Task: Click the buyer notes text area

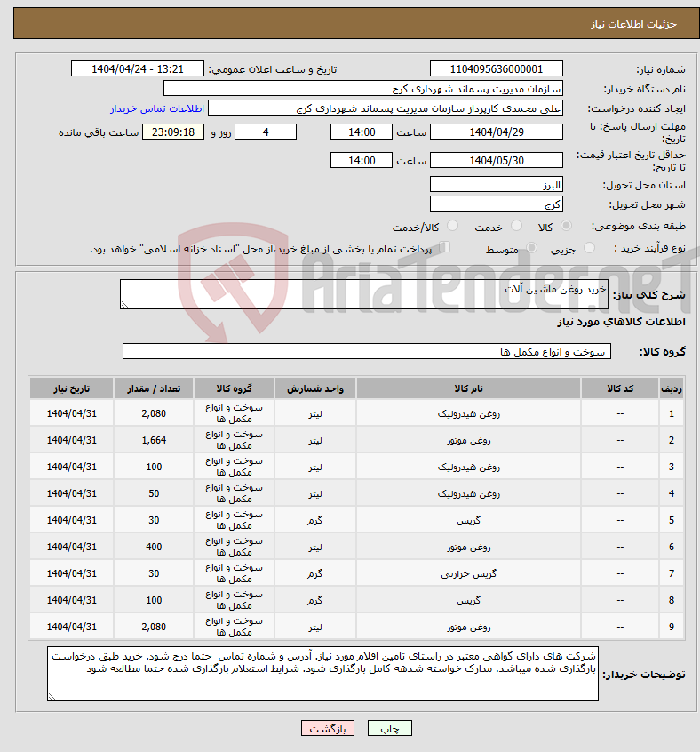Action: pyautogui.click(x=323, y=674)
